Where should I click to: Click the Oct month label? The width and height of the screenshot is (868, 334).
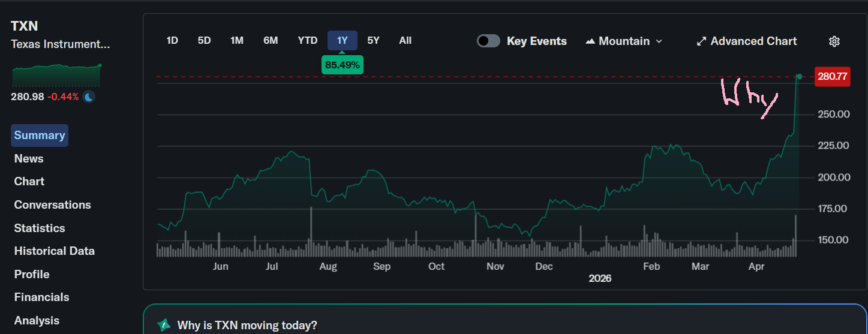436,267
